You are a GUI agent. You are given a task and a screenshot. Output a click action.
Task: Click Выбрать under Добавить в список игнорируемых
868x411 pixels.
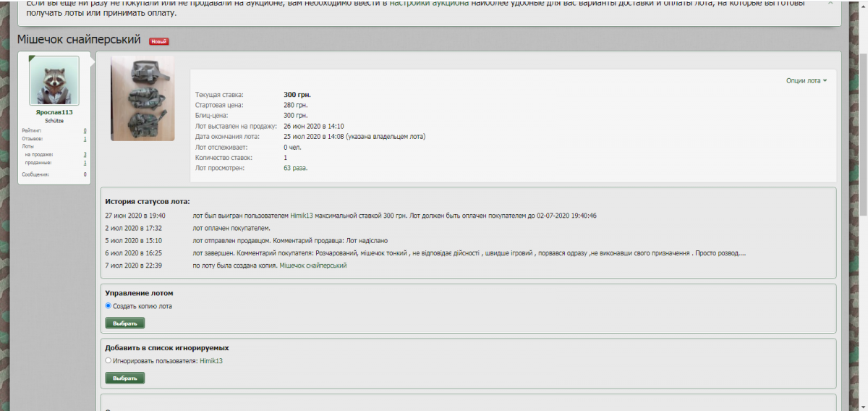click(125, 378)
